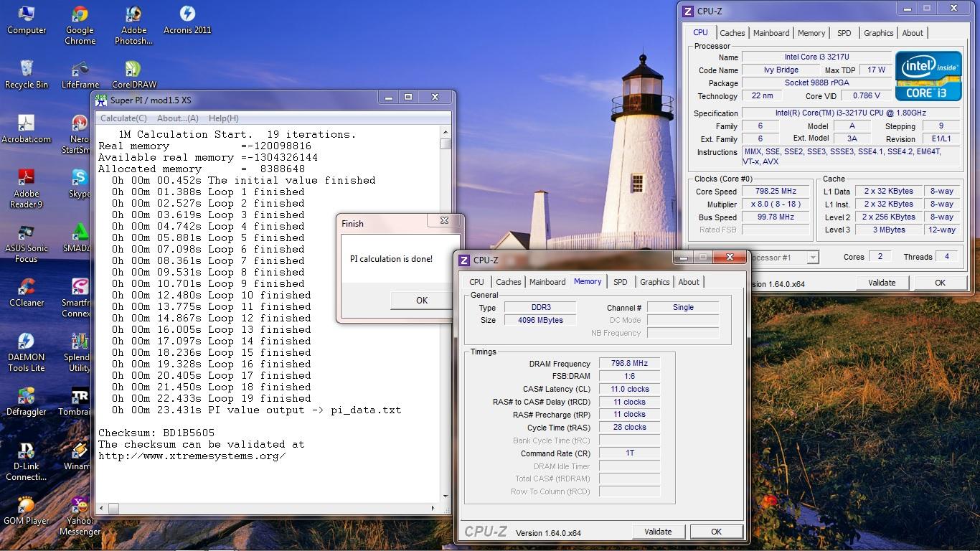Viewport: 980px width, 551px height.
Task: Open D-Link Connection shortcut
Action: point(27,461)
